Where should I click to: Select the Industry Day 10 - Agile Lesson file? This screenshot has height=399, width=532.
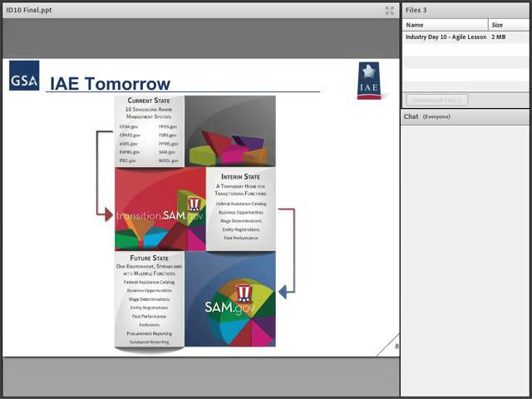(446, 37)
